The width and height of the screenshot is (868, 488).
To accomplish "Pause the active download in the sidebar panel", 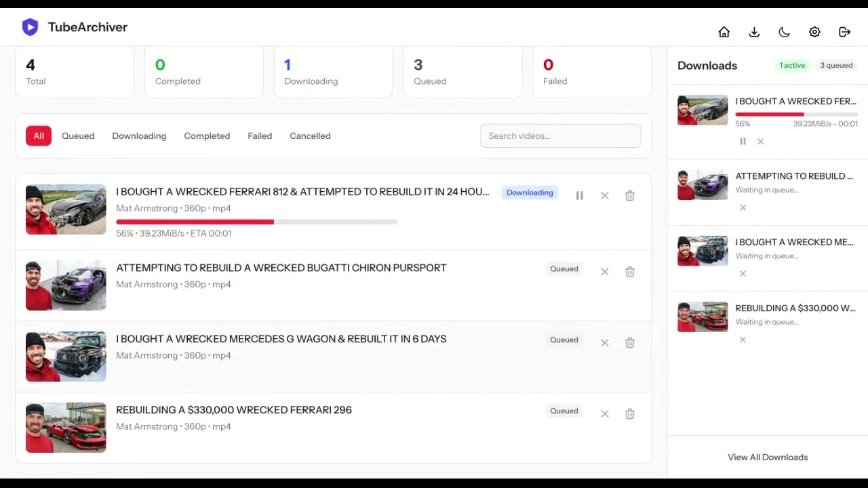I will point(743,141).
